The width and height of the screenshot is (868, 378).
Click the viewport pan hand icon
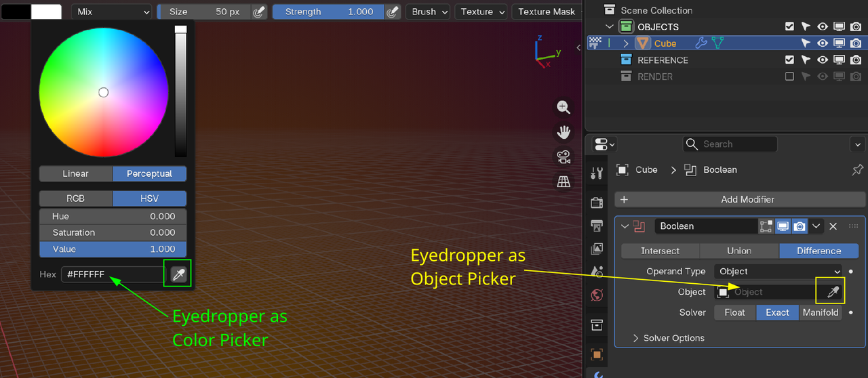pyautogui.click(x=564, y=132)
